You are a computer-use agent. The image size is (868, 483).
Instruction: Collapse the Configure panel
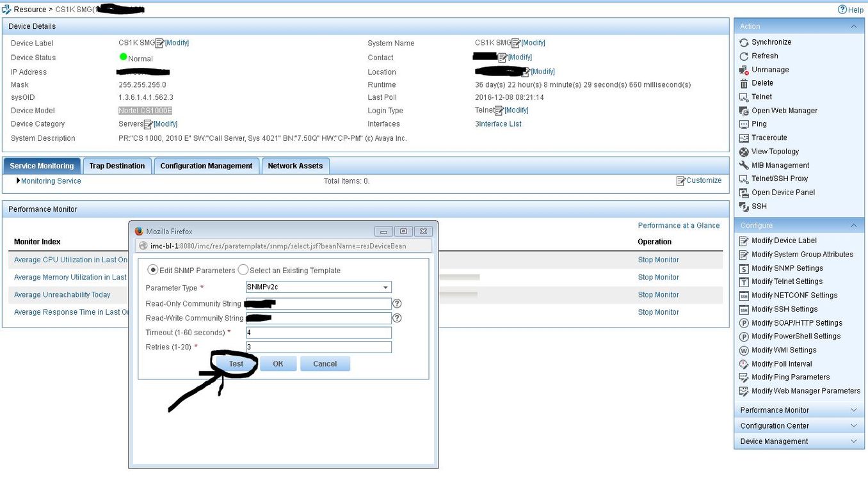pyautogui.click(x=853, y=226)
